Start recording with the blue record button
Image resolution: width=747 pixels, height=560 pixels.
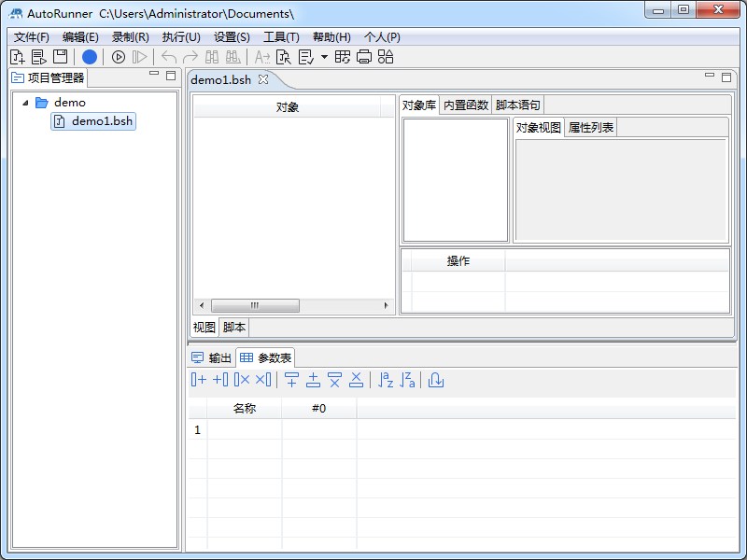[90, 56]
